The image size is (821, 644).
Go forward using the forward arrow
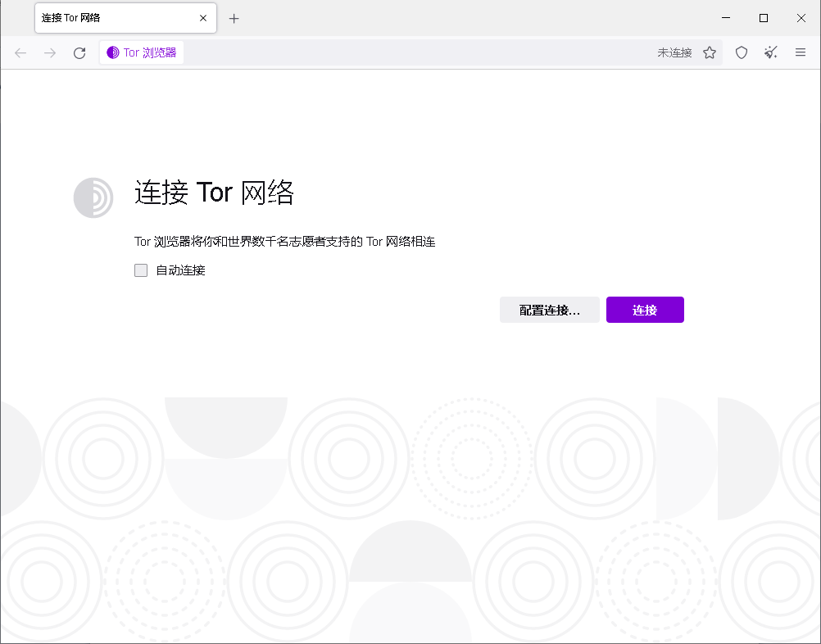tap(50, 53)
